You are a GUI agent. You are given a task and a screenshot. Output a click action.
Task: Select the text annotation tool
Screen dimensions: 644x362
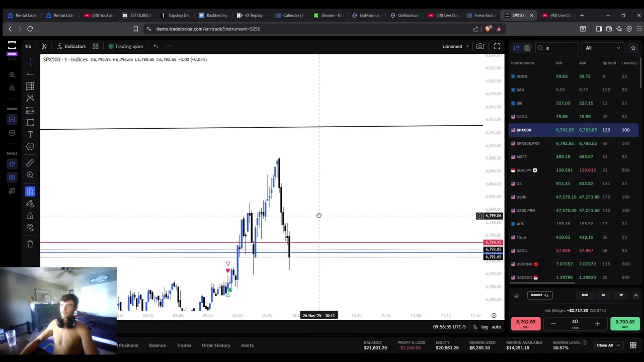coord(30,134)
